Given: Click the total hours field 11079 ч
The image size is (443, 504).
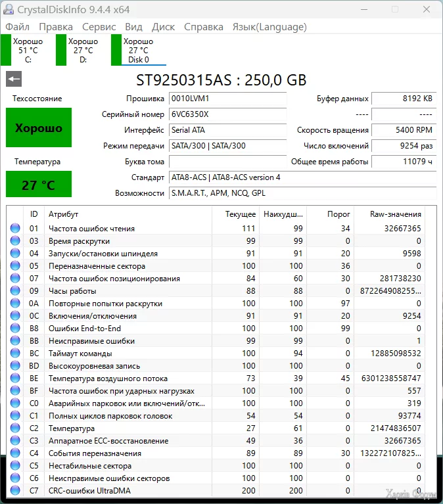Looking at the screenshot, I should pos(404,162).
